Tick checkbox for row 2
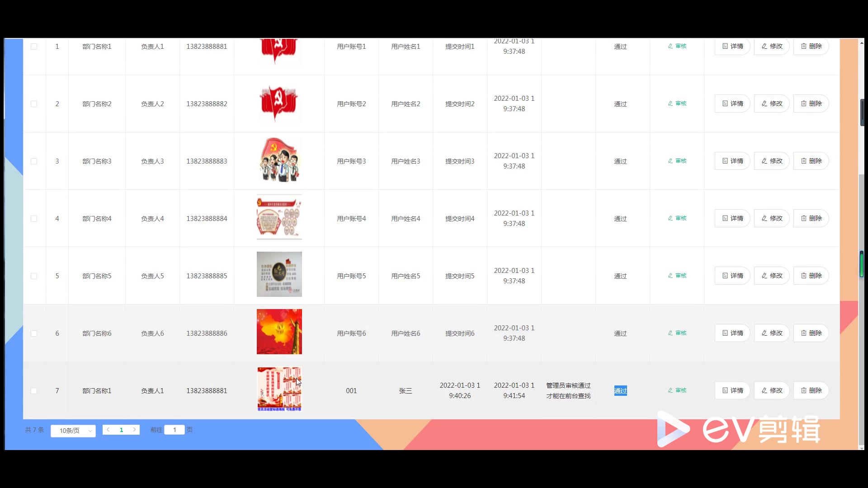This screenshot has height=488, width=868. pyautogui.click(x=34, y=104)
